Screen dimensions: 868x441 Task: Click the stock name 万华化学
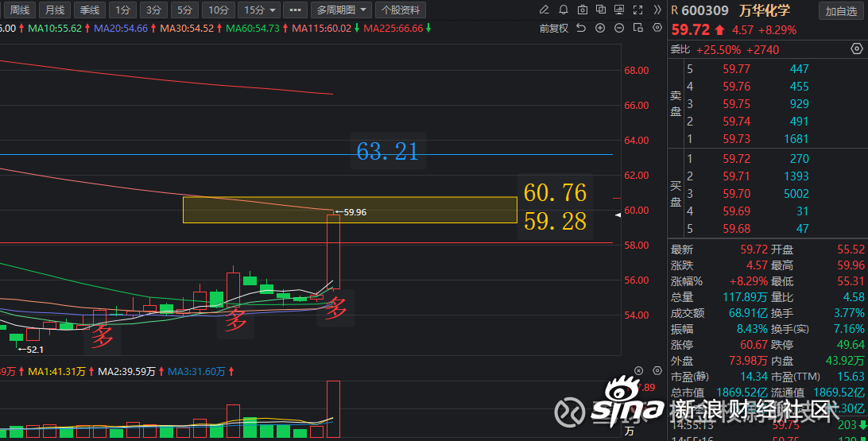pyautogui.click(x=765, y=10)
